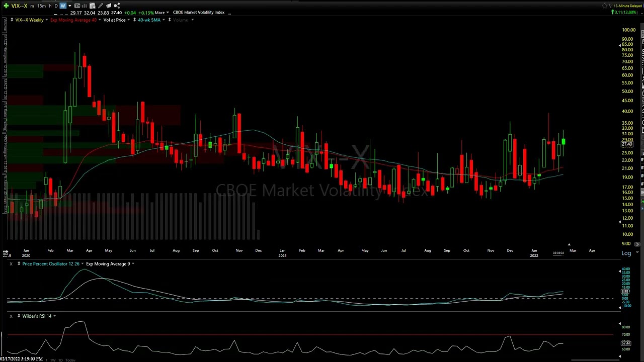Viewport: 644px width, 362px height.
Task: Click the bar chart type icon
Action: (85, 6)
